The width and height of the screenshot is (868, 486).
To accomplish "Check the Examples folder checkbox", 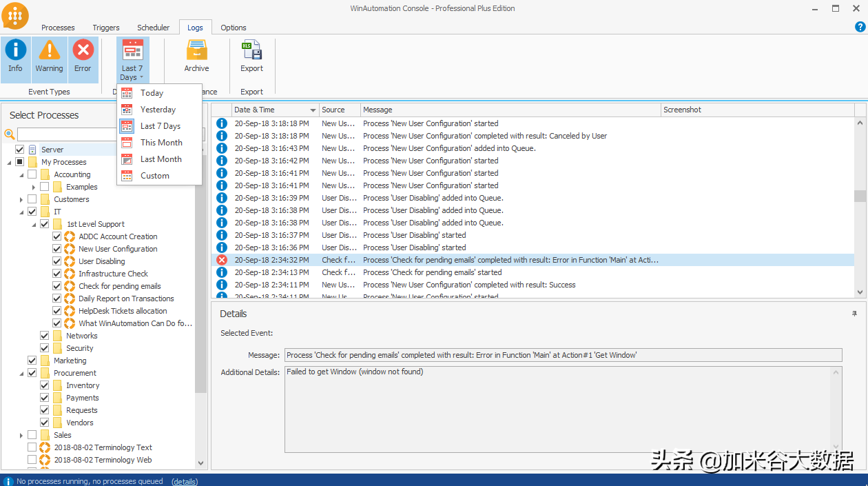I will (x=44, y=187).
